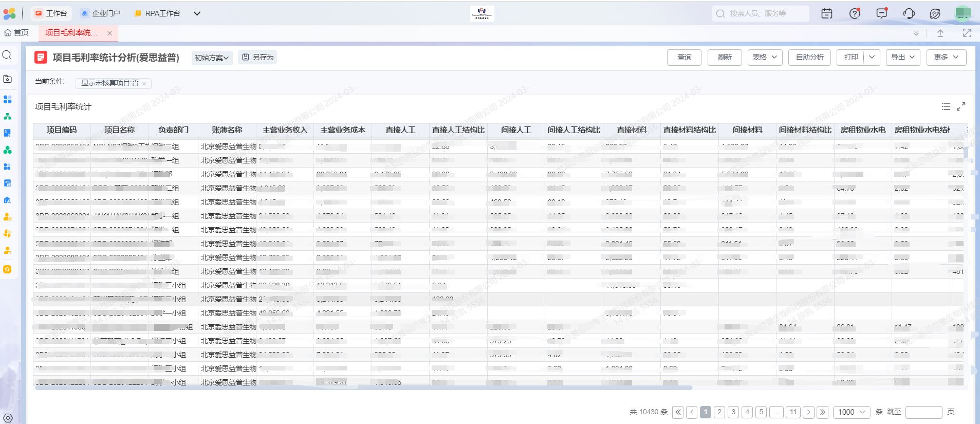Open the table column settings list icon
The width and height of the screenshot is (980, 424).
coord(946,106)
